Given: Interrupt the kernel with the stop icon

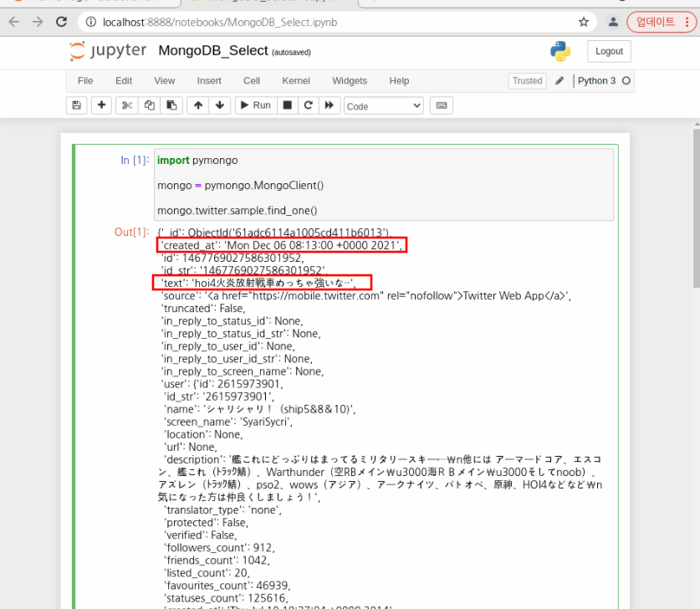Looking at the screenshot, I should pyautogui.click(x=288, y=105).
